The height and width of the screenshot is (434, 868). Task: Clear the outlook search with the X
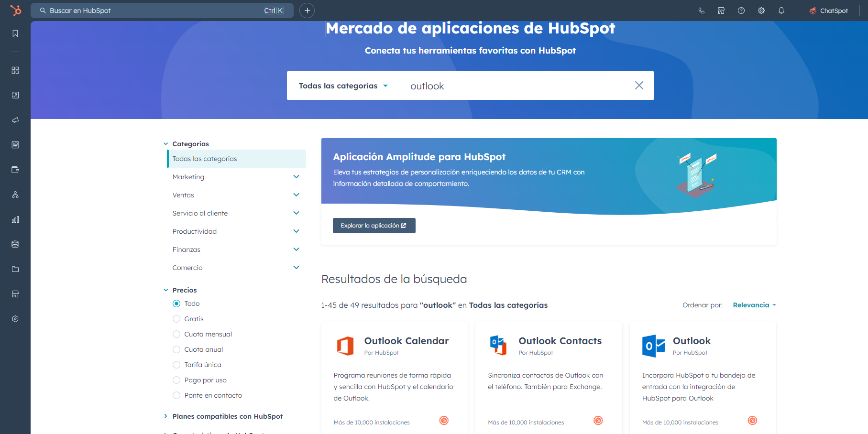[639, 86]
